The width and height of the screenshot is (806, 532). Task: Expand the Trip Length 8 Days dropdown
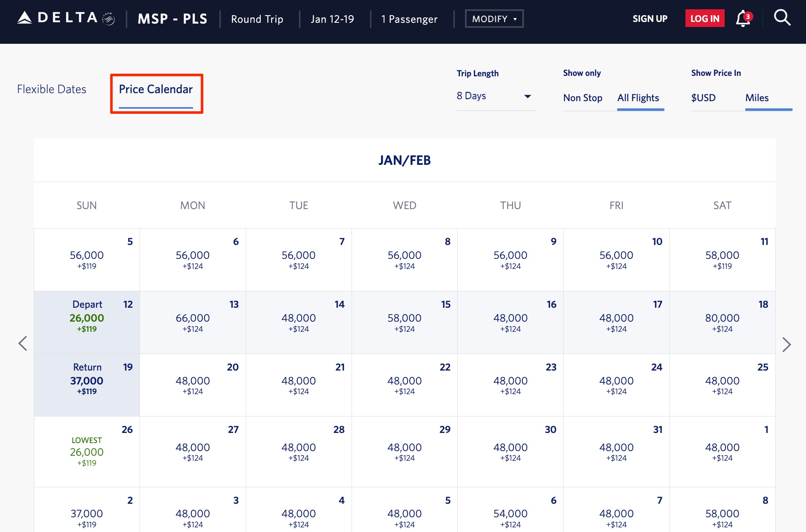[496, 97]
